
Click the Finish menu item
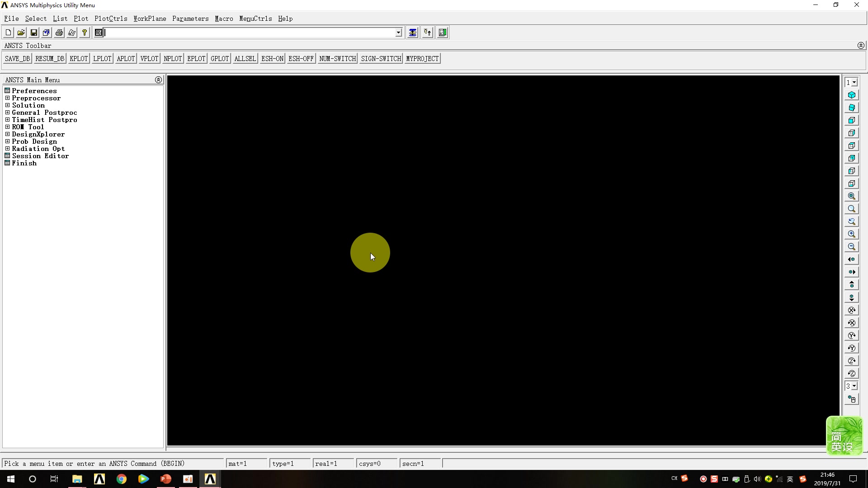[24, 163]
